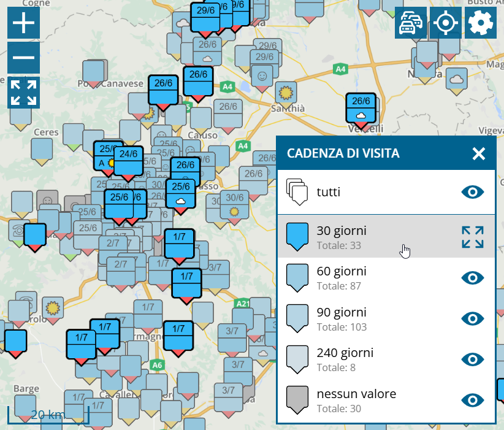Hide the 240 giorni markers
The height and width of the screenshot is (430, 504).
(473, 359)
